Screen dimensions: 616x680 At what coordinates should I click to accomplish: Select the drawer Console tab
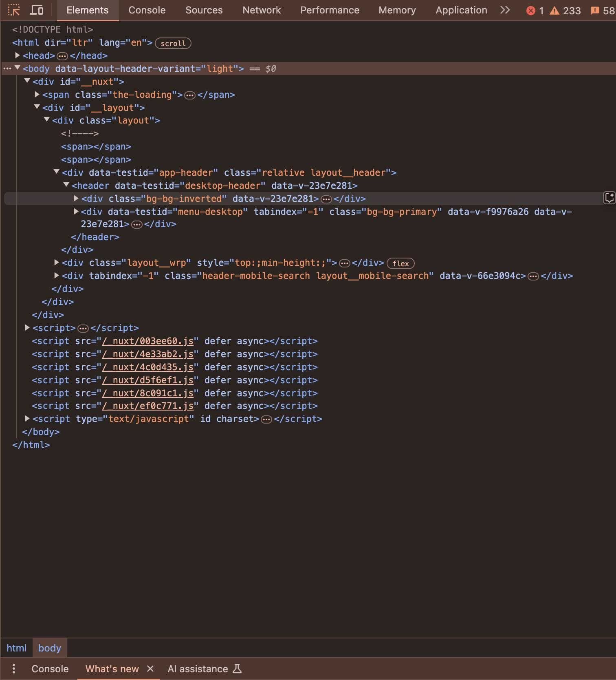coord(50,669)
